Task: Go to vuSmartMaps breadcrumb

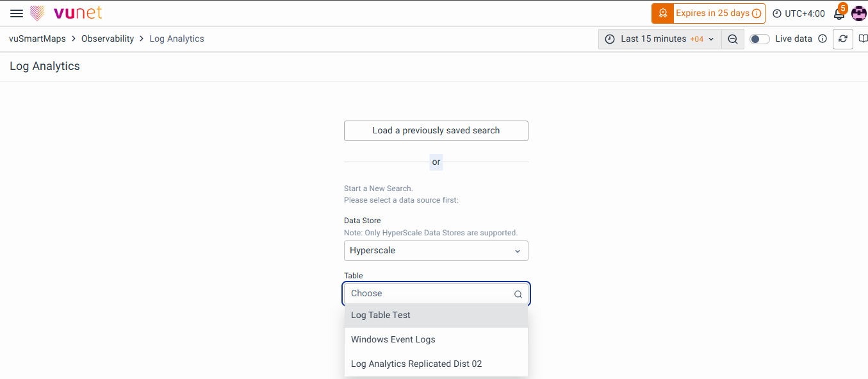Action: 37,39
